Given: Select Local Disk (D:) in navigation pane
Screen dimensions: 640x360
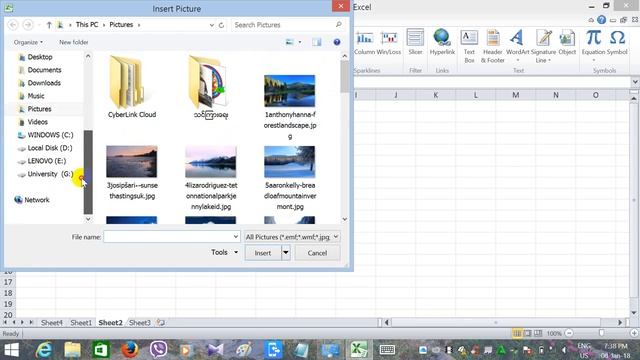Looking at the screenshot, I should tap(50, 148).
